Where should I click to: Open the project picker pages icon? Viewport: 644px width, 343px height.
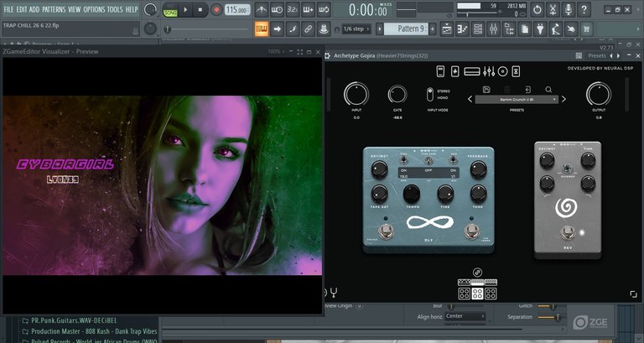tap(524, 29)
